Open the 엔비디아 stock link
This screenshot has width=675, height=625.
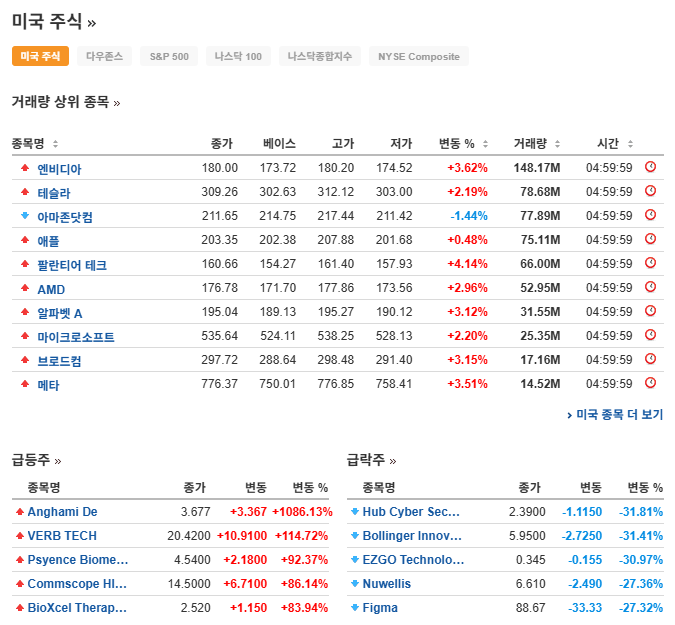coord(59,169)
